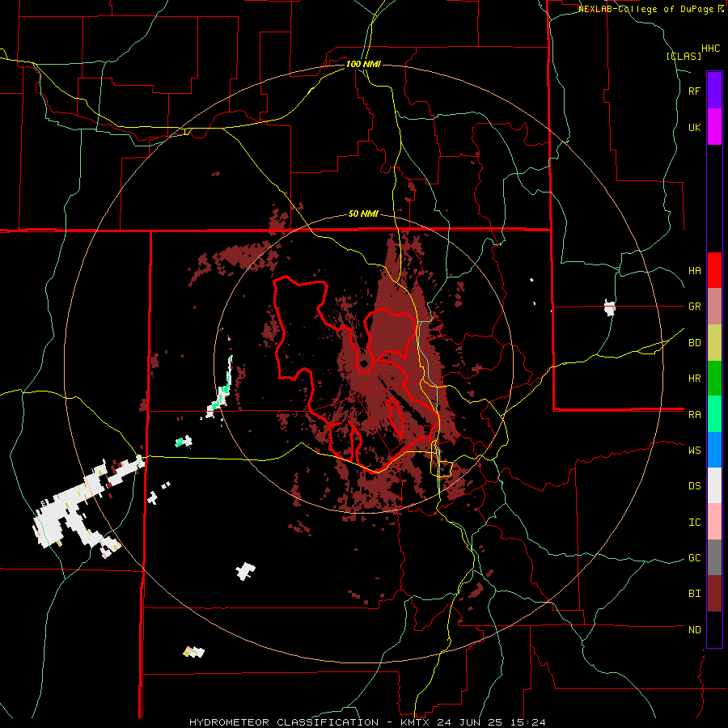Screen dimensions: 728x728
Task: Click the RF legend label
Action: tap(694, 91)
